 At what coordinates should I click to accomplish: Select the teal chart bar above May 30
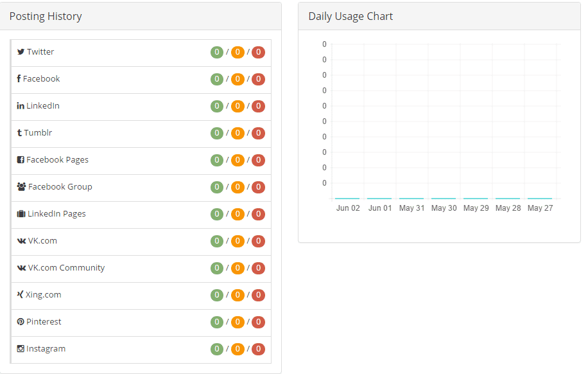coord(444,199)
